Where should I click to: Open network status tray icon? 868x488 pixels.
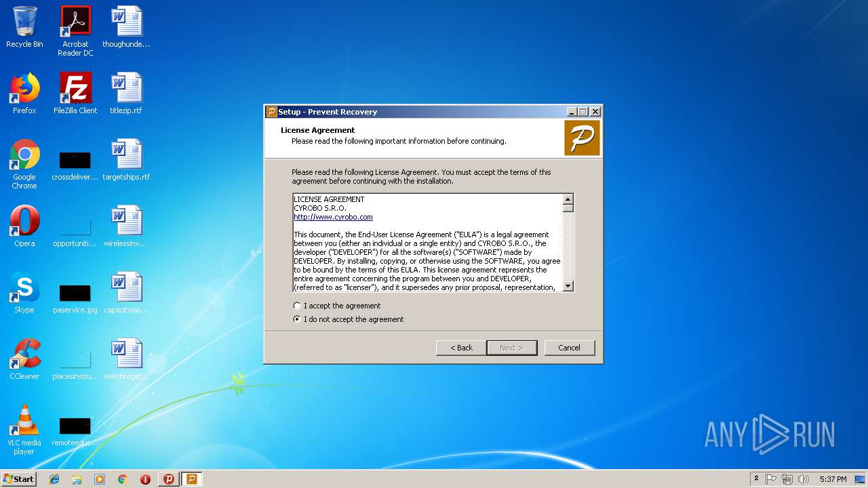787,479
